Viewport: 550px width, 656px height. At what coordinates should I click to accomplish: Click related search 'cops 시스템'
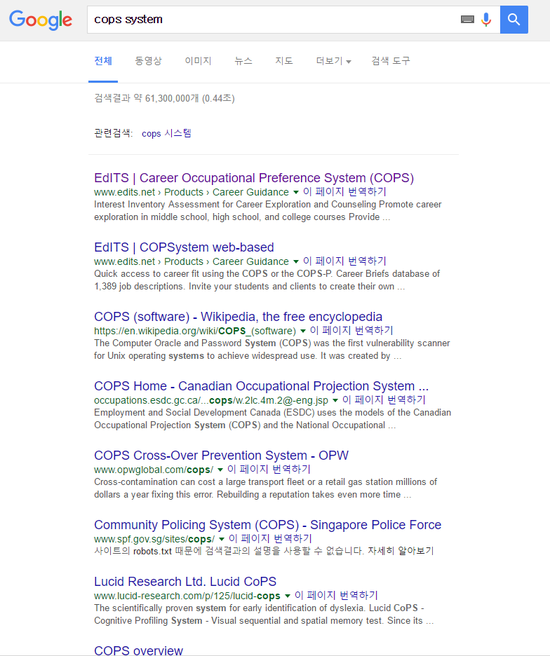[x=166, y=133]
